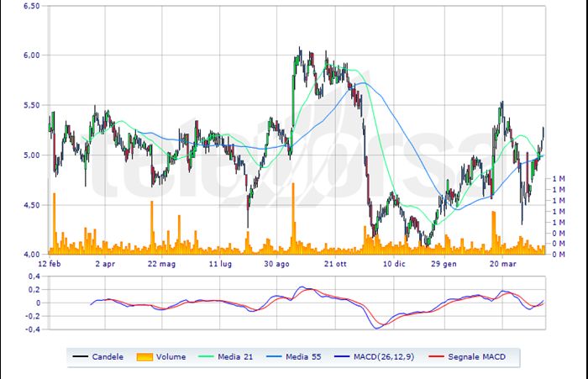
Task: Select the 30 ago date axis label
Action: [x=279, y=262]
